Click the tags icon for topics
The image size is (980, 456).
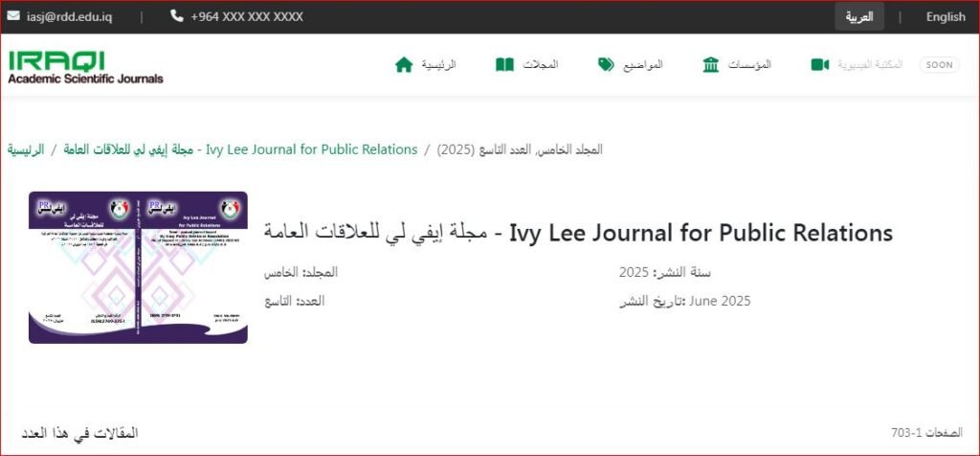(x=607, y=65)
